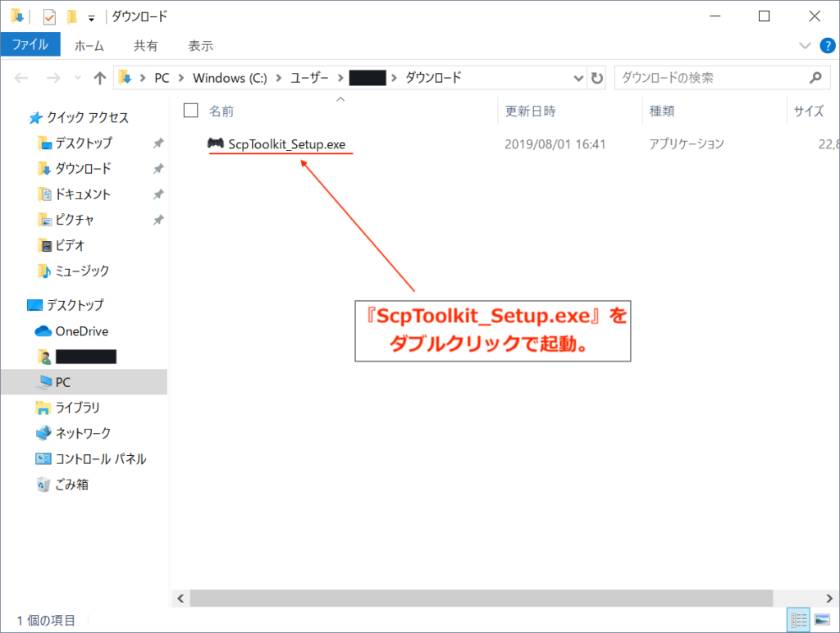Open the ホーム ribbon tab
The width and height of the screenshot is (840, 633).
pos(89,46)
